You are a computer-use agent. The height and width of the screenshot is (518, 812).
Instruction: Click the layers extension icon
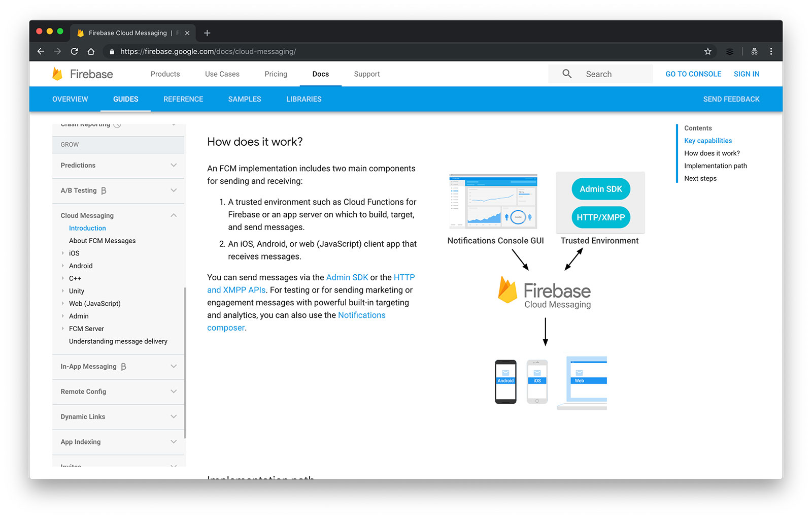(729, 51)
